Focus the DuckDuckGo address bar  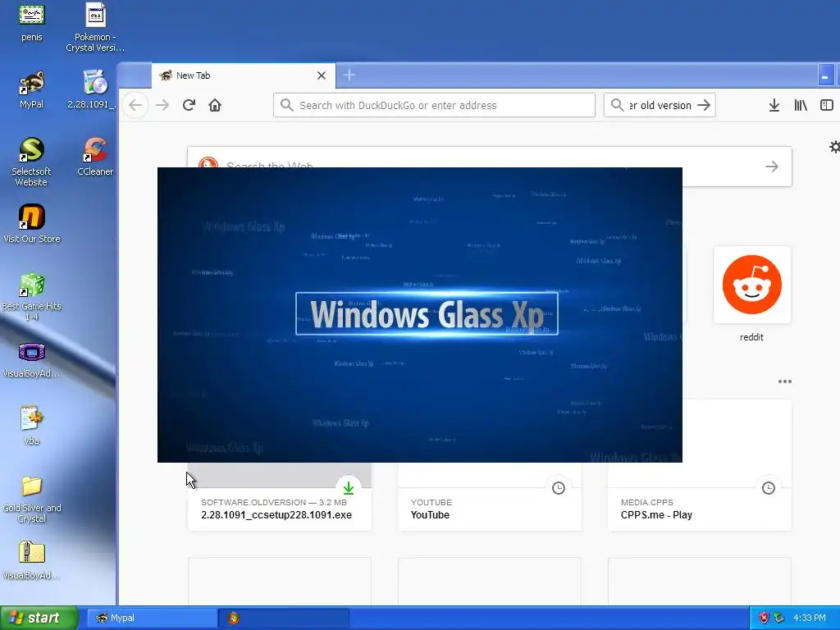point(434,105)
